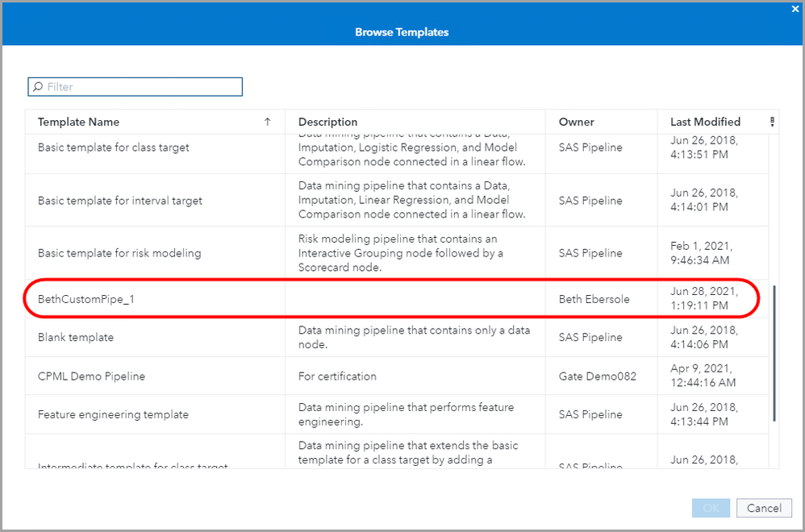Click the magnifier icon in Filter box

(37, 87)
